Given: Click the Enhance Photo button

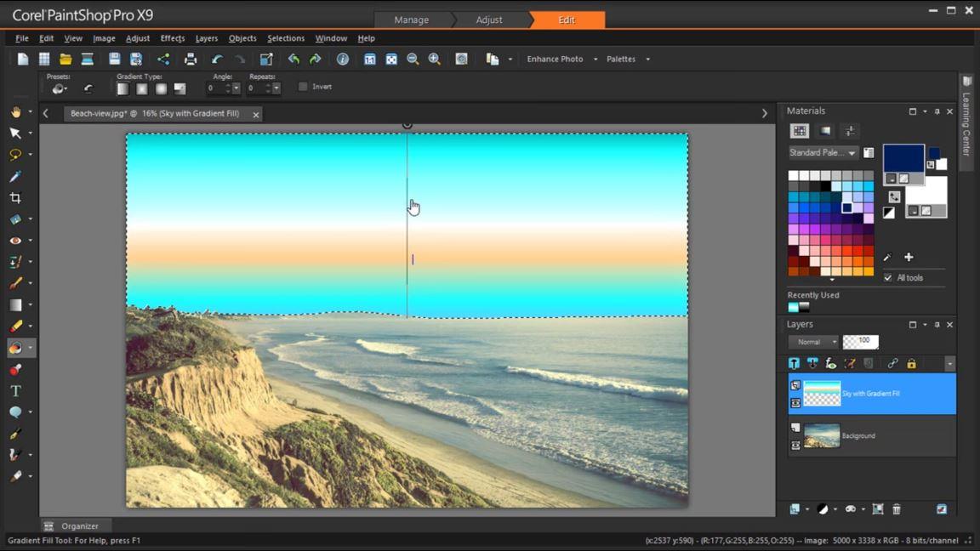Looking at the screenshot, I should tap(555, 60).
